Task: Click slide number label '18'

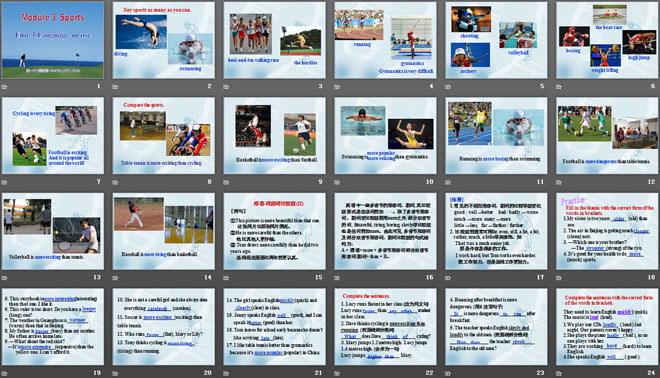Action: click(x=652, y=277)
